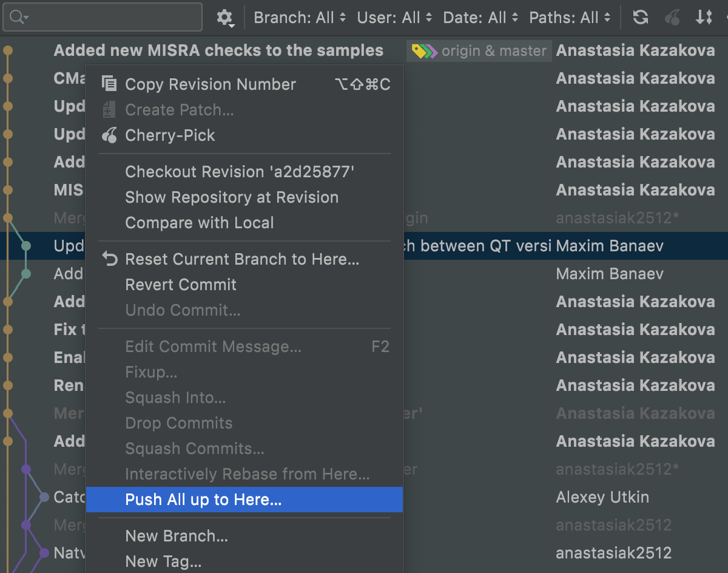Click Fixup... menu entry
Screen dimensions: 728x573
click(244, 372)
